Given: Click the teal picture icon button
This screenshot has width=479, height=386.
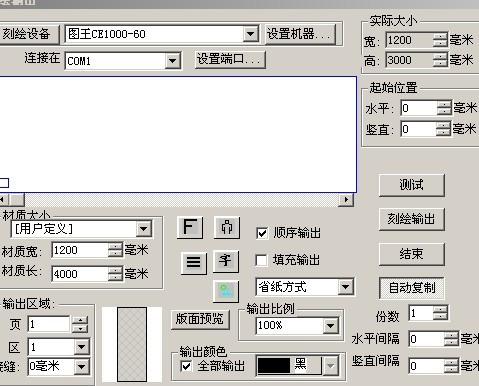Looking at the screenshot, I should 226,291.
